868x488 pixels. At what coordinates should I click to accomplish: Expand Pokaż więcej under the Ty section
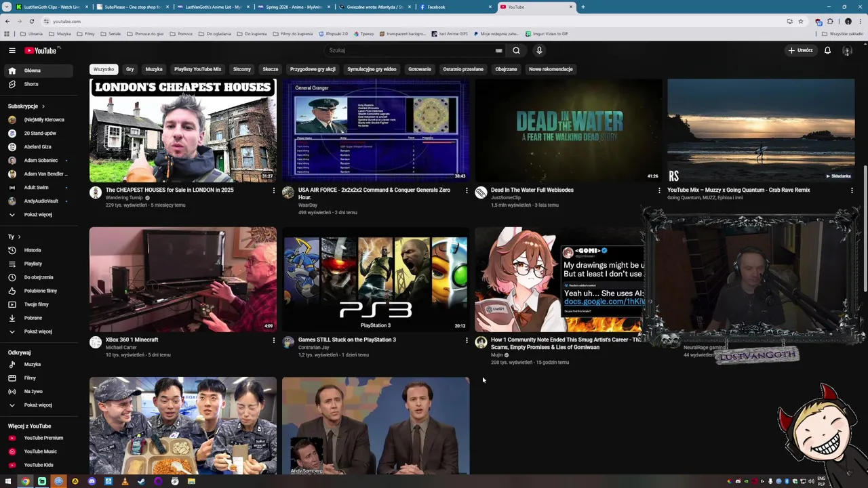coord(39,331)
